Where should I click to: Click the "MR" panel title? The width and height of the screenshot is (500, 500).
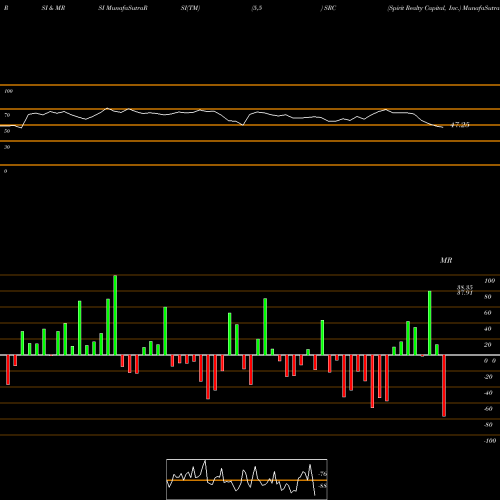click(446, 260)
